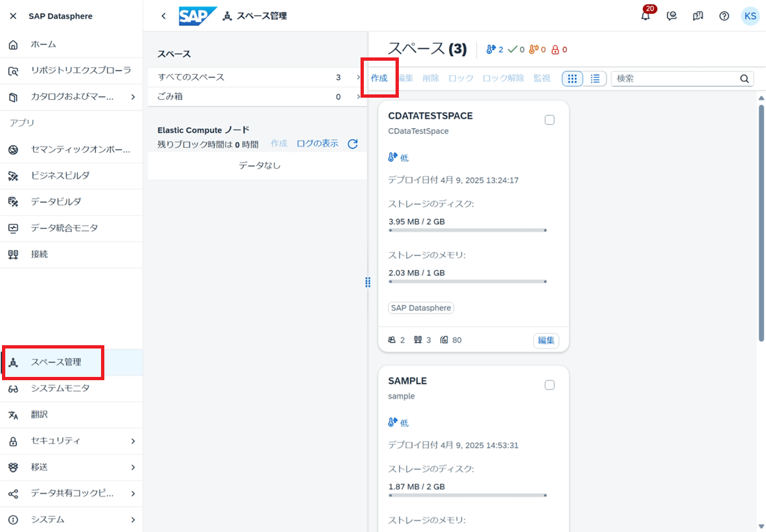The width and height of the screenshot is (766, 532).
Task: Open the notifications bell icon
Action: tap(646, 16)
